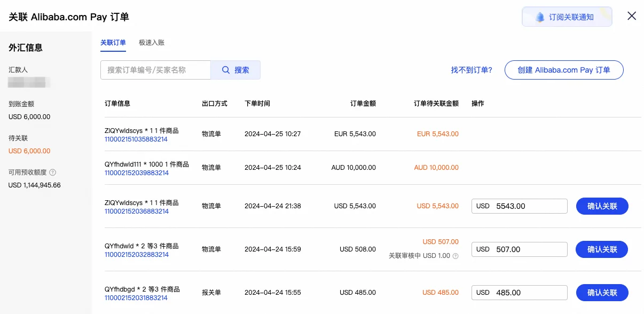Click the magnifier icon in the search button
644x314 pixels.
[x=226, y=70]
